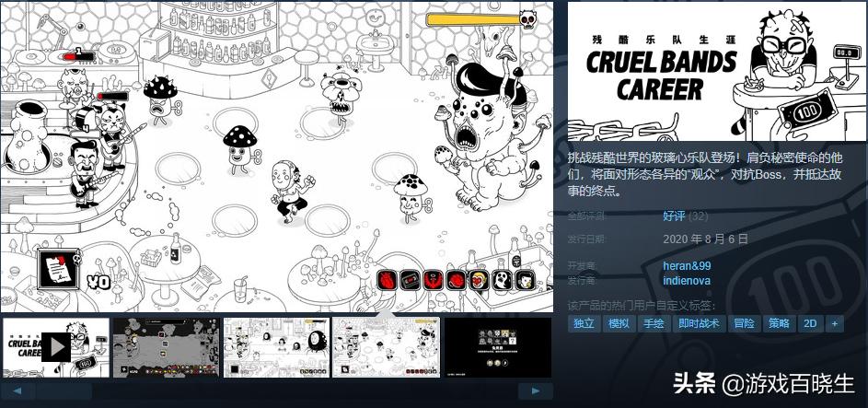Open the dark gray stage screenshot thumbnail

pos(166,347)
